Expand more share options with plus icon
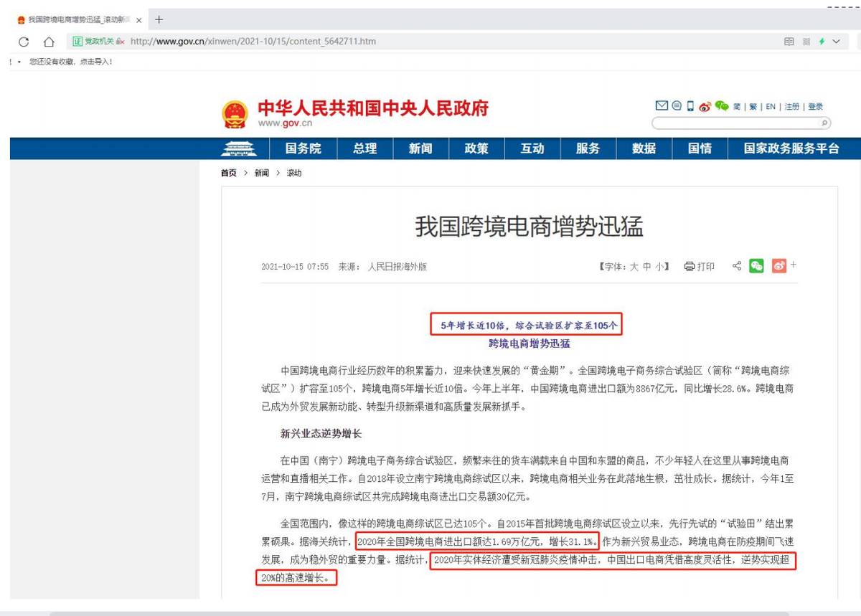 794,265
